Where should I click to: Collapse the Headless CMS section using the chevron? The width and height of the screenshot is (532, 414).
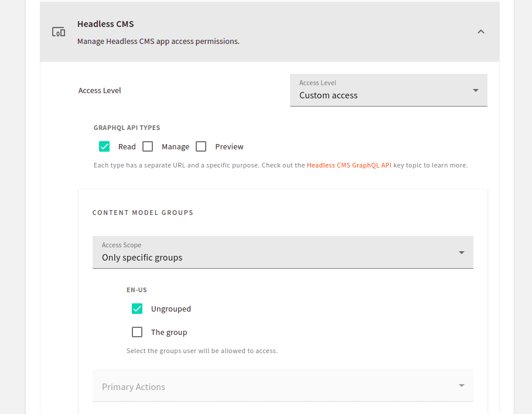[x=480, y=32]
